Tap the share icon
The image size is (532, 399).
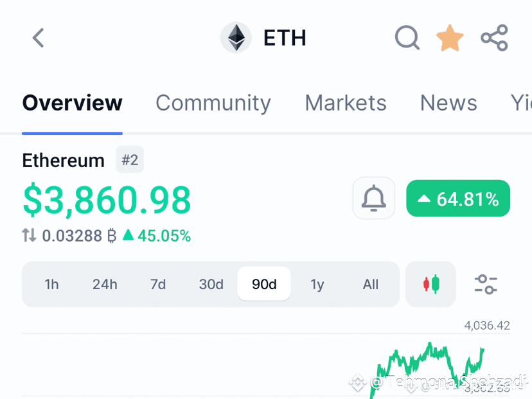[x=494, y=38]
